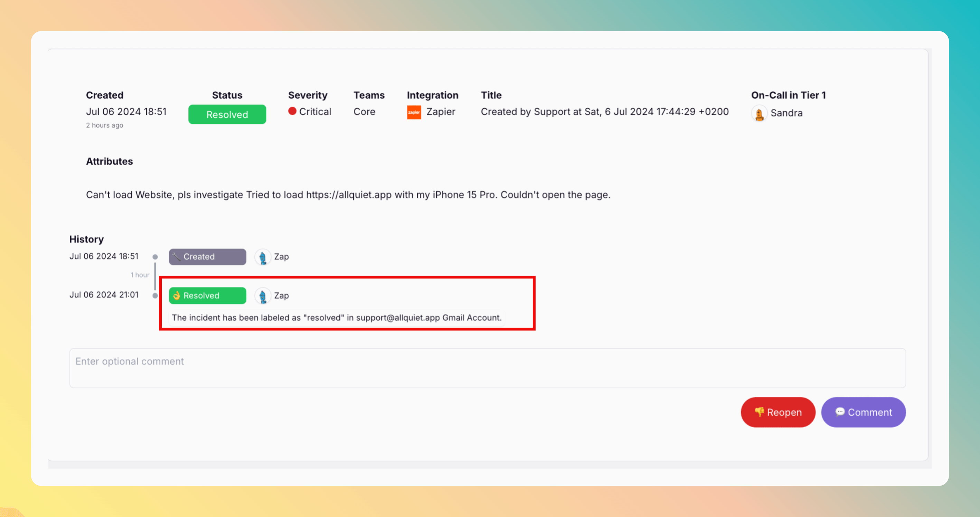Click the thumbs-down icon on Reopen
Viewport: 980px width, 517px height.
point(759,412)
